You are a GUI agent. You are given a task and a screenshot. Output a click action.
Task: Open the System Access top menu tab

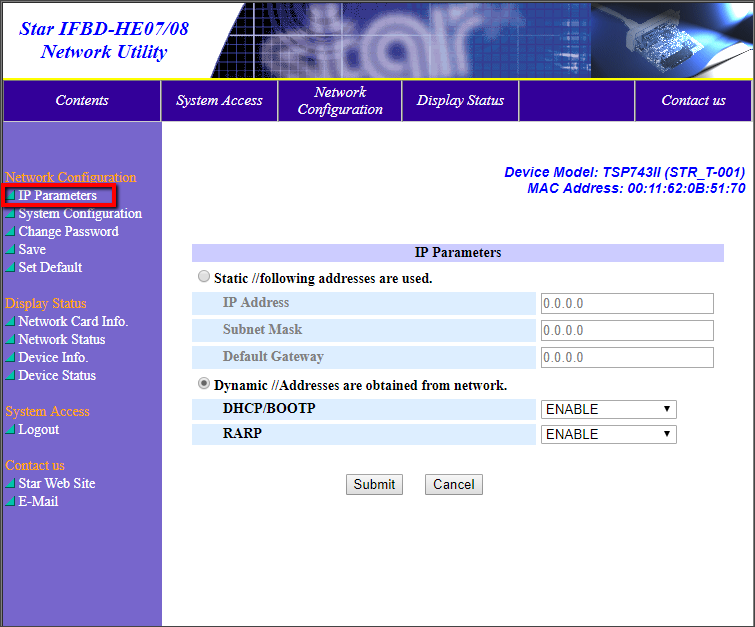pyautogui.click(x=219, y=101)
